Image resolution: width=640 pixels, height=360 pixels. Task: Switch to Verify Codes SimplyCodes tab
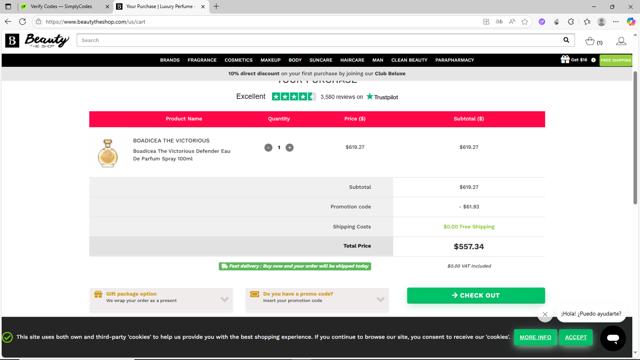(61, 7)
